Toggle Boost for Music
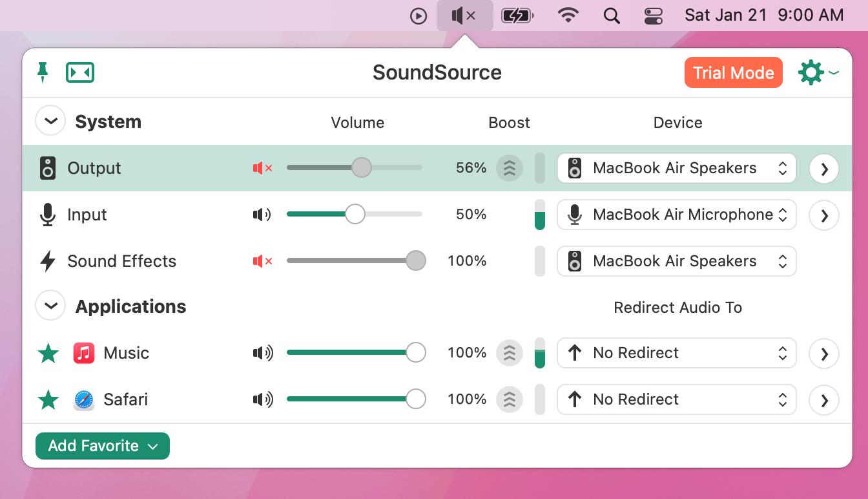 pos(510,353)
